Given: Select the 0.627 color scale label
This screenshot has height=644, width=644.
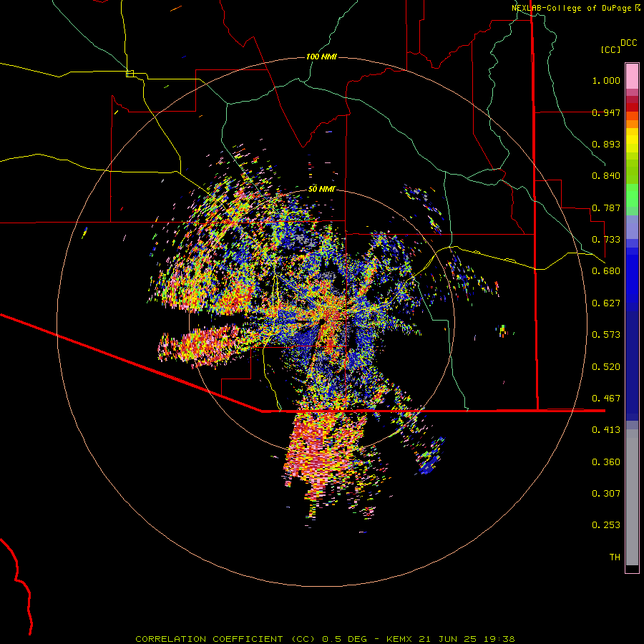Looking at the screenshot, I should [606, 303].
